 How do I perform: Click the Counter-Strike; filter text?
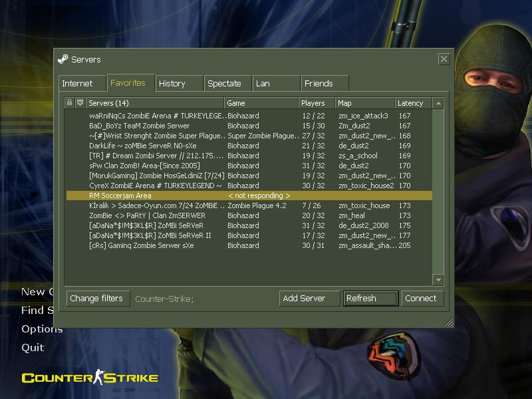[164, 299]
